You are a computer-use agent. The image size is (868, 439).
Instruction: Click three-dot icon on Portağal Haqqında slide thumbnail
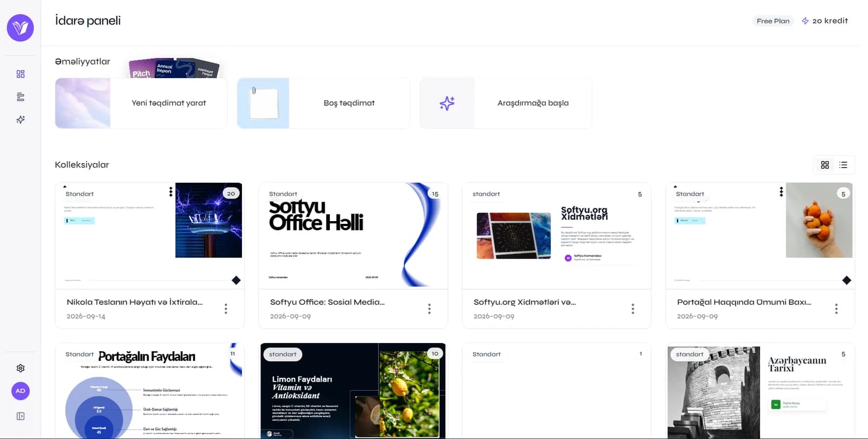tap(781, 192)
